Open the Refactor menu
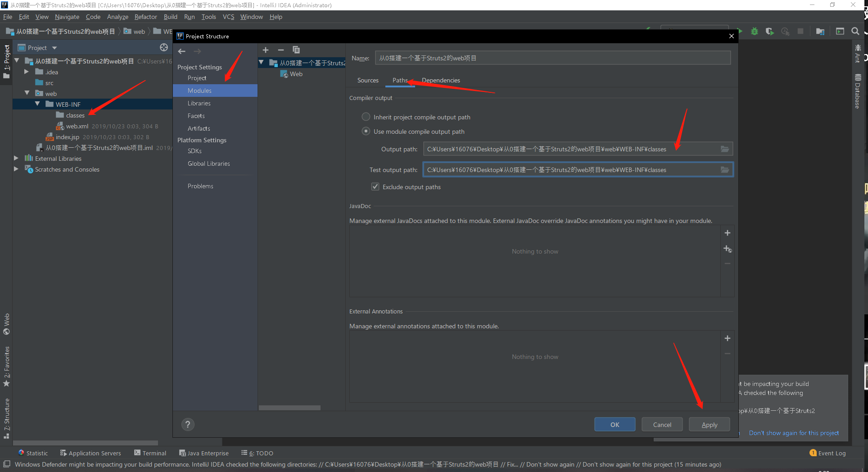The height and width of the screenshot is (472, 868). click(x=146, y=17)
